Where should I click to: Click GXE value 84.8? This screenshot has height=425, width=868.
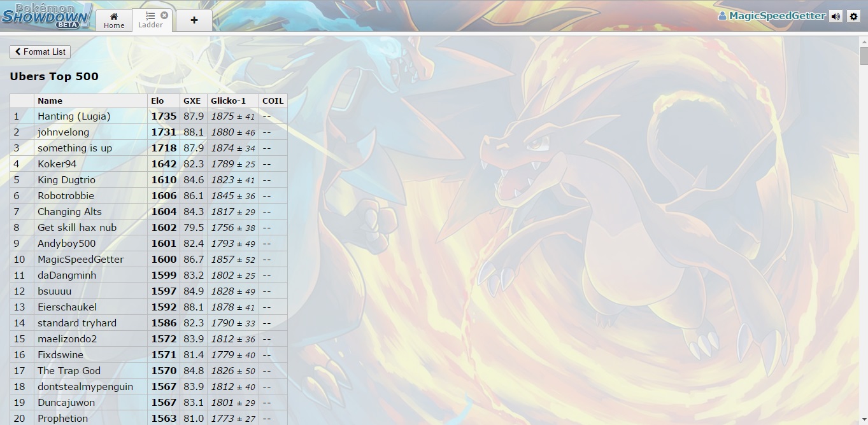(194, 371)
